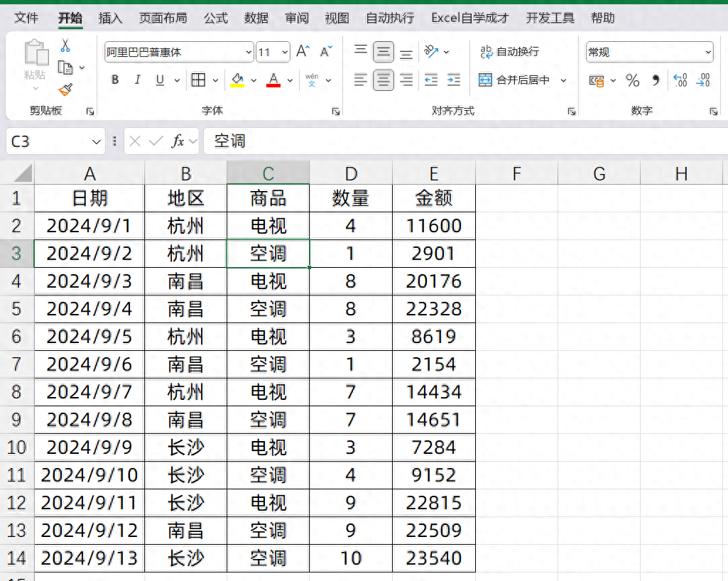
Task: Apply yellow fill color swatch
Action: [237, 80]
